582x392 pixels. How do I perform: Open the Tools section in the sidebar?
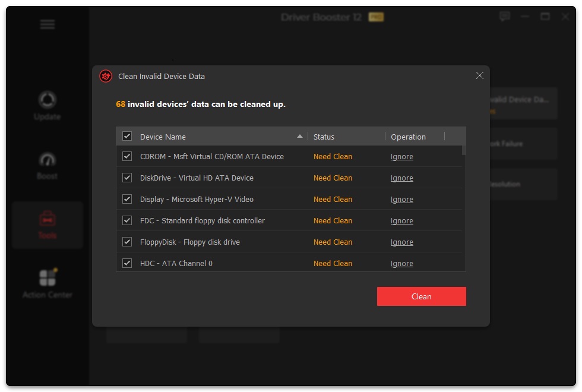[47, 225]
